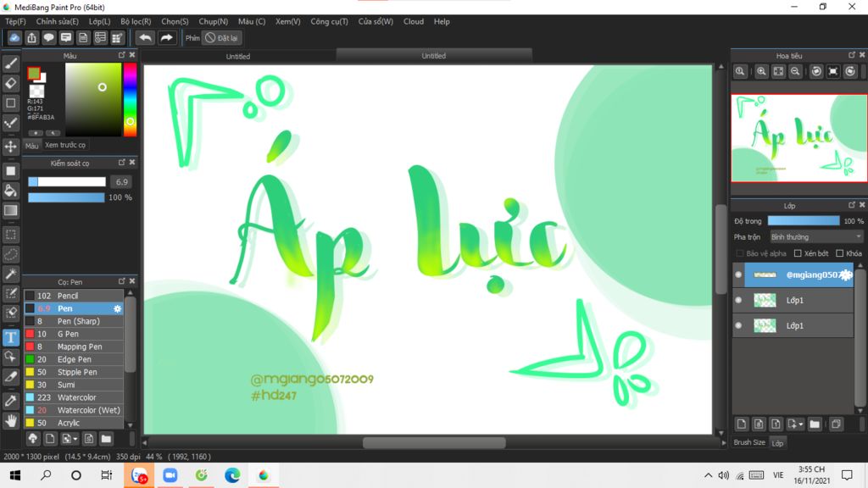Check the Bảo vệ alpha checkbox
Screen dimensions: 868x488
(x=739, y=253)
